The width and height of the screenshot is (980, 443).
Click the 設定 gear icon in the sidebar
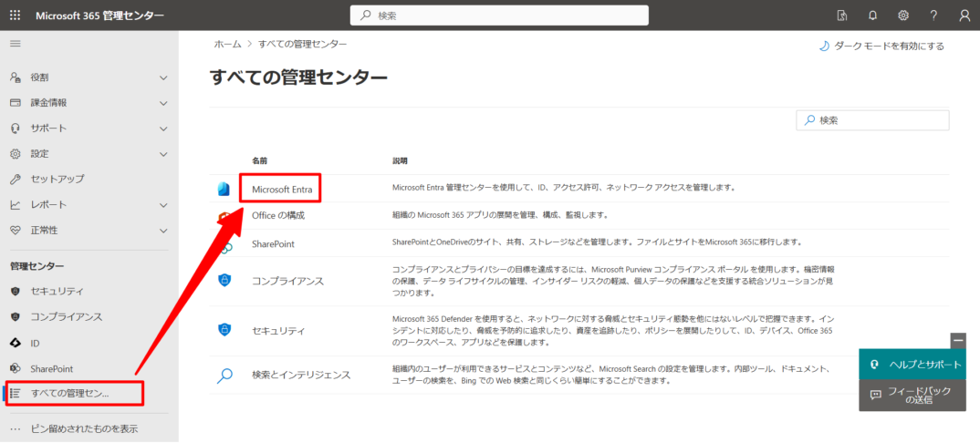coord(16,154)
